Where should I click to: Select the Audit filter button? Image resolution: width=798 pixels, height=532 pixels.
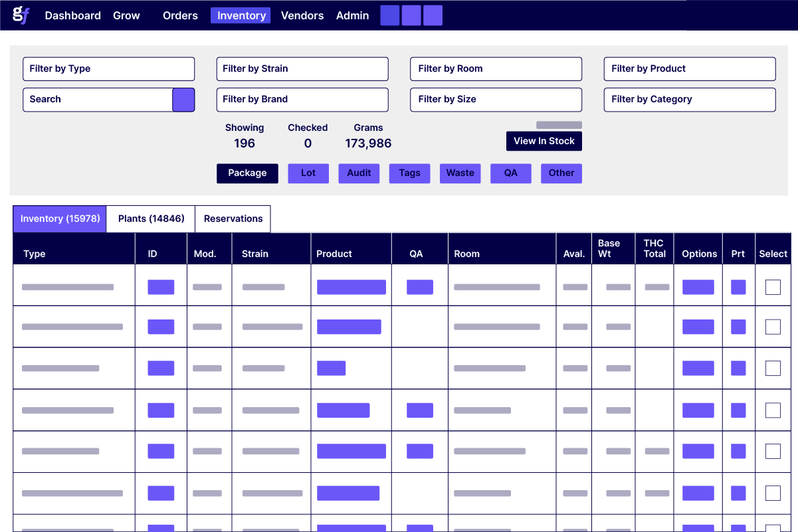click(359, 173)
